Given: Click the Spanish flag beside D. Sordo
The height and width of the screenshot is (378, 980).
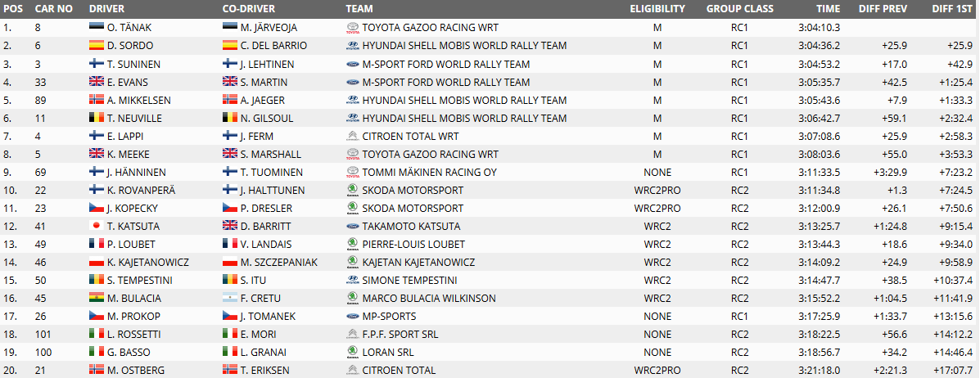Looking at the screenshot, I should 95,46.
